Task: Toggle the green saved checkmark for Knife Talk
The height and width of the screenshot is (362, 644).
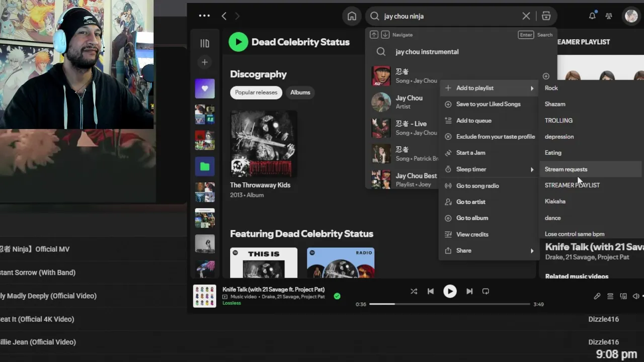Action: [337, 296]
